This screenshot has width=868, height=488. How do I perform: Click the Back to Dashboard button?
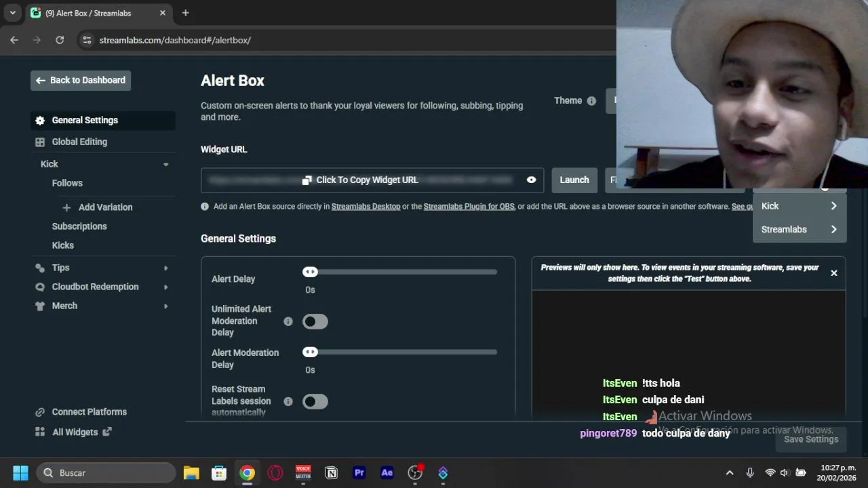tap(81, 80)
